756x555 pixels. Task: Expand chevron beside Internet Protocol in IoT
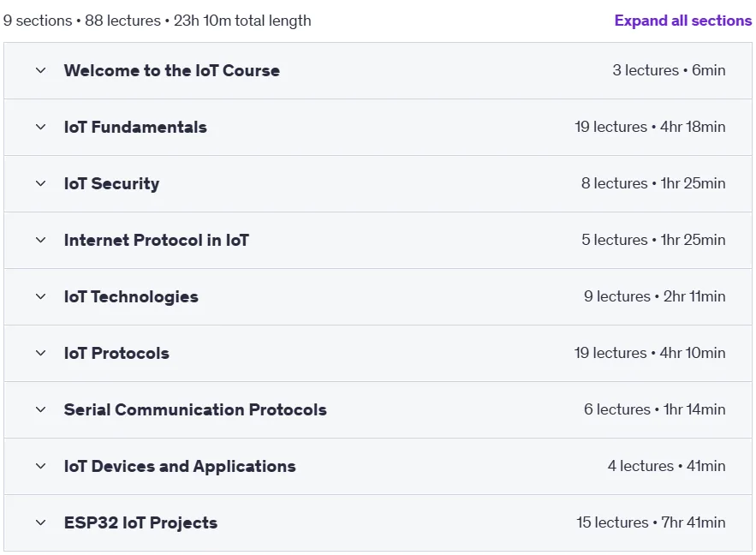tap(41, 240)
